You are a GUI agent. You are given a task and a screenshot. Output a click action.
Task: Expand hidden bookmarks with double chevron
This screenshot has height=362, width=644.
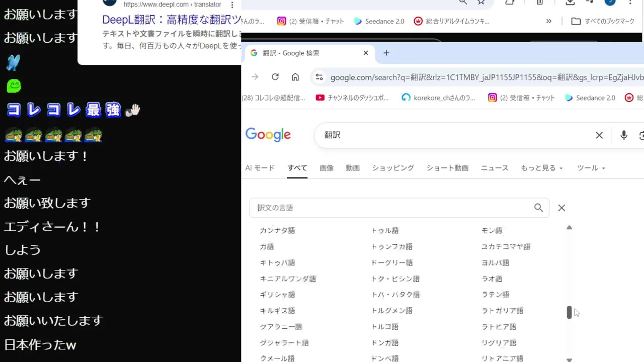548,21
